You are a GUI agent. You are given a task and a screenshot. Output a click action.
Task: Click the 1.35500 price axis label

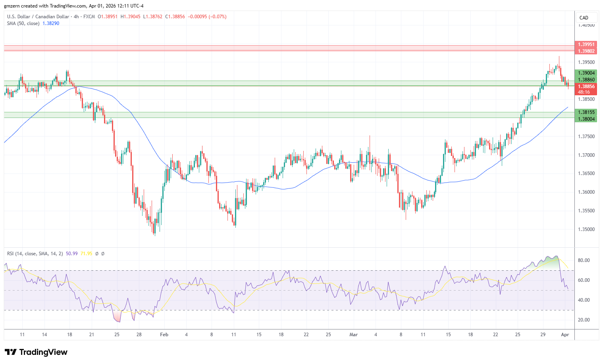(586, 211)
